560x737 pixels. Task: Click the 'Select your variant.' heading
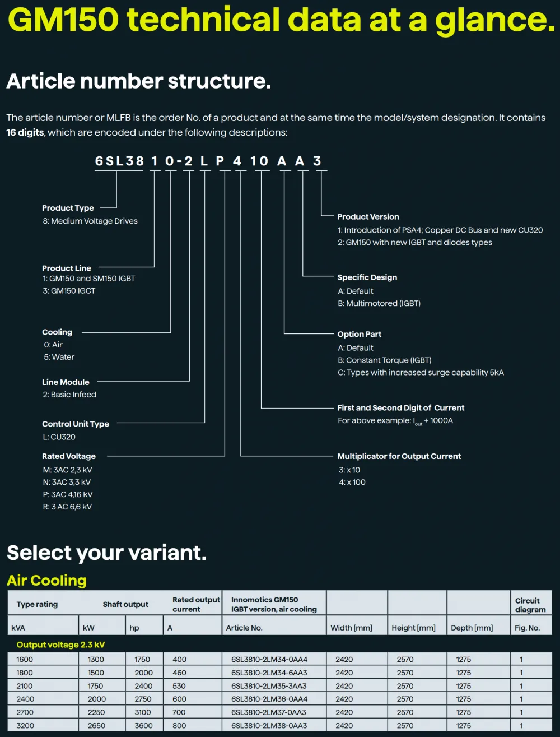[x=107, y=553]
